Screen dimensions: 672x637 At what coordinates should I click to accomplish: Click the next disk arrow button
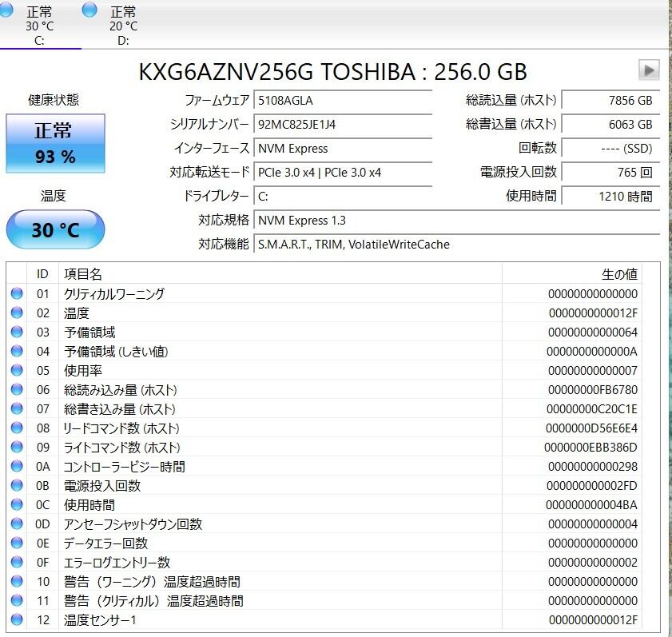(x=649, y=70)
